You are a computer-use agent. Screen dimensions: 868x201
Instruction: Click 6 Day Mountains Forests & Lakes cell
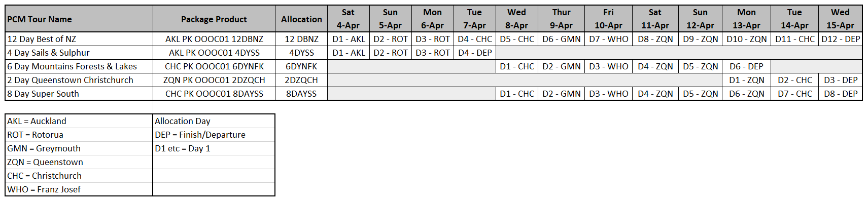[x=79, y=66]
